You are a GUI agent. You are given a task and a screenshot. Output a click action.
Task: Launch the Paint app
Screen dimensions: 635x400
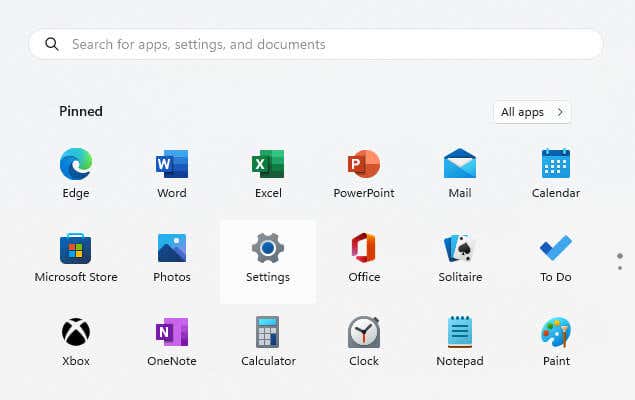[556, 332]
